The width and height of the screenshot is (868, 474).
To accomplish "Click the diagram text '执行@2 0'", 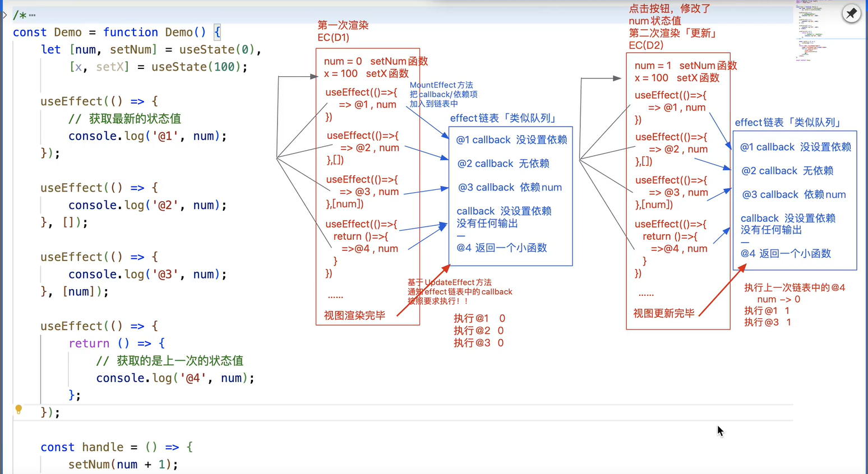I will pos(478,331).
